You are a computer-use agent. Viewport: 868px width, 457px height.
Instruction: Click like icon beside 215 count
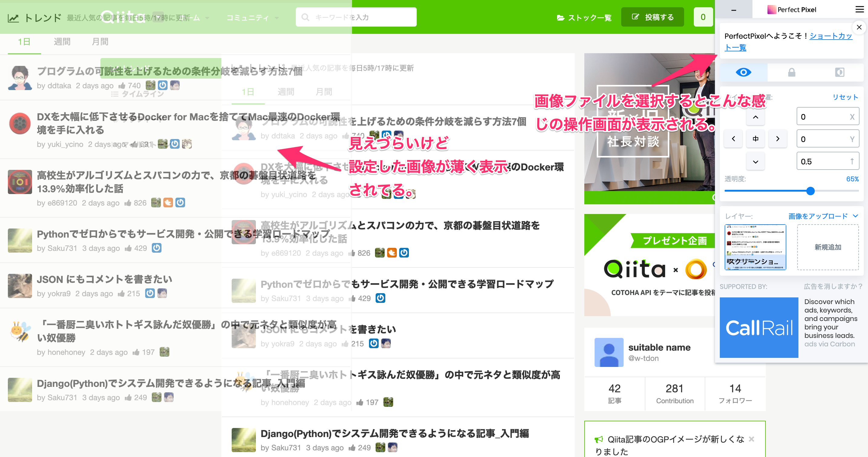345,344
